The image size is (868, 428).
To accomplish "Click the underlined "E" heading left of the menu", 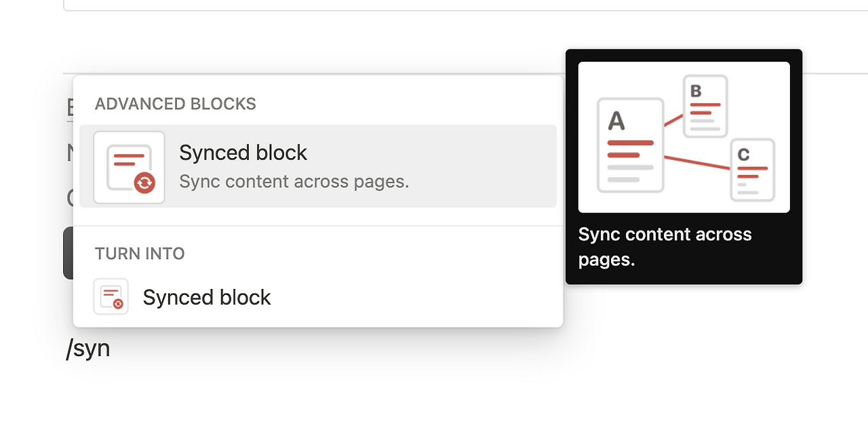I will click(69, 109).
